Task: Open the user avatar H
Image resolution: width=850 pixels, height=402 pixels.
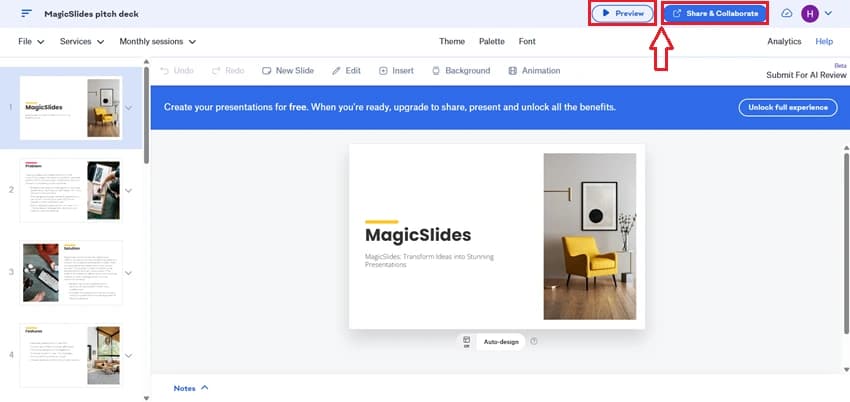Action: [809, 14]
